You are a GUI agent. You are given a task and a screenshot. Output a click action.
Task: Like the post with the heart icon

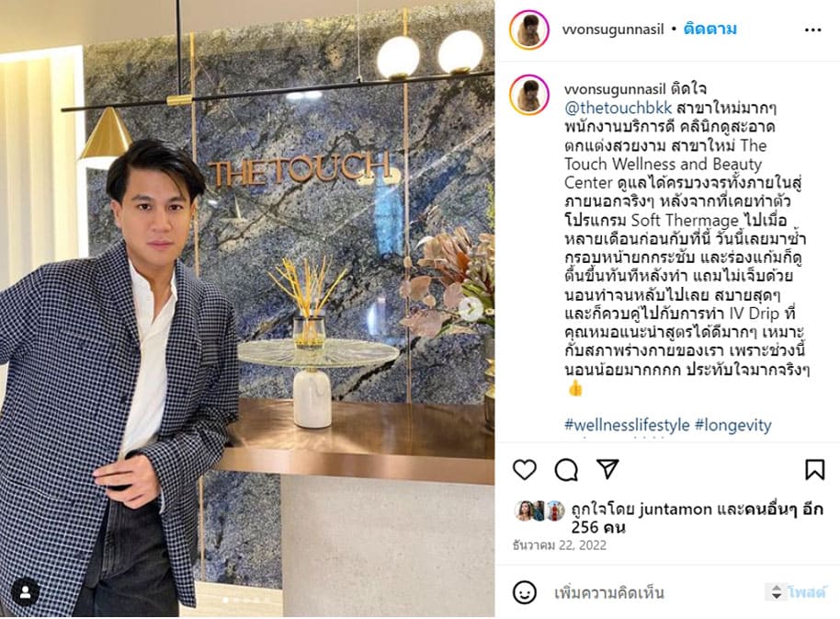pos(525,469)
